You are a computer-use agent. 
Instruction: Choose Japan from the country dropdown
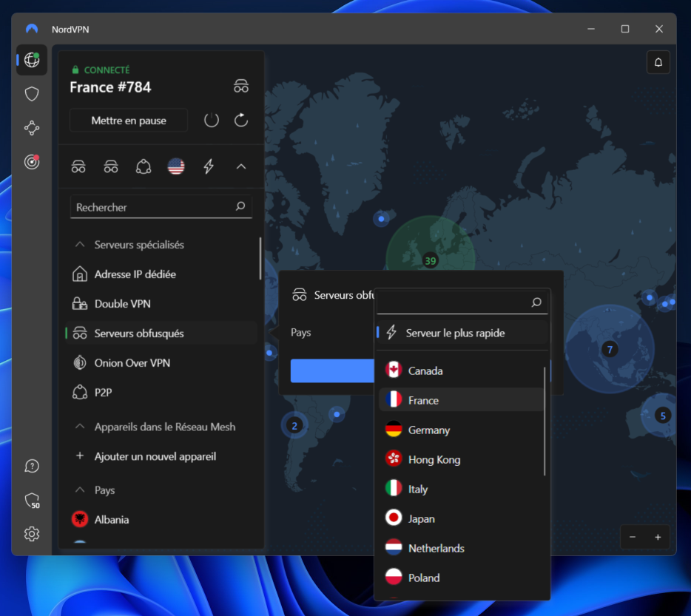click(x=462, y=518)
